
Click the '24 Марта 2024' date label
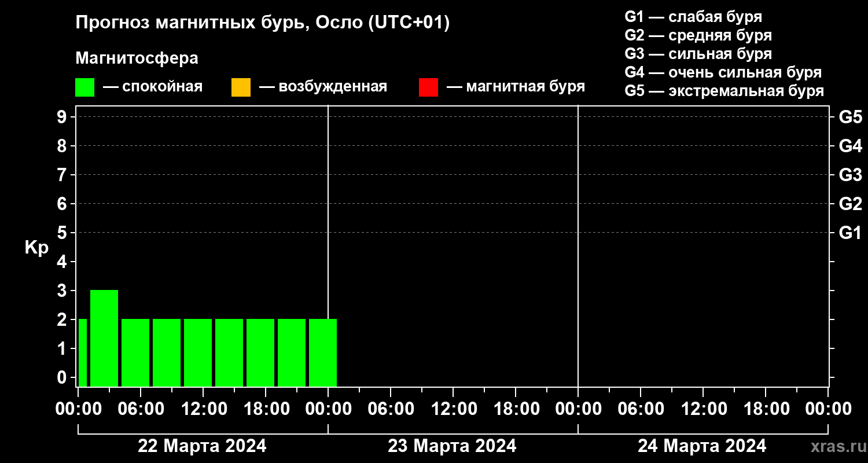702,446
